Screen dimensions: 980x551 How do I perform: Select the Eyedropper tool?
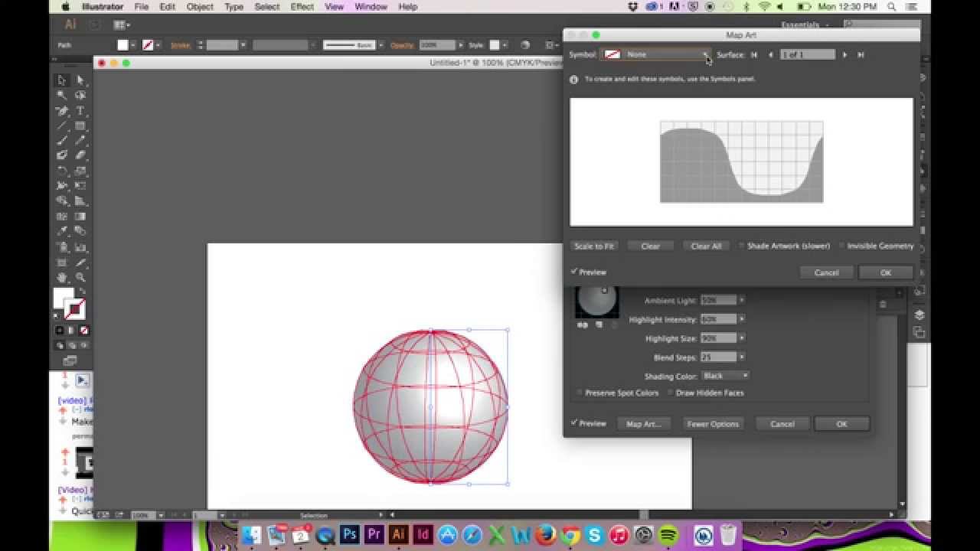pos(62,231)
